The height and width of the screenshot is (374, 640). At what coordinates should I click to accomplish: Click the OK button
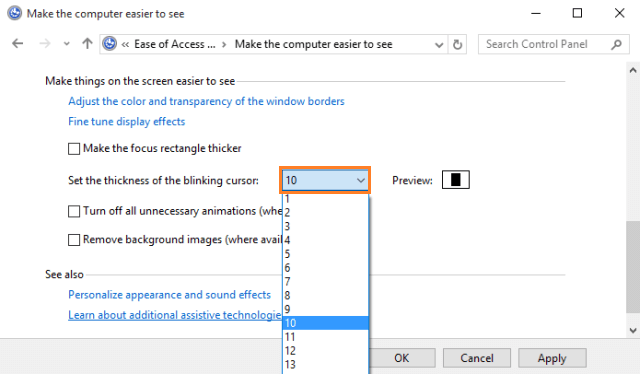(x=402, y=358)
